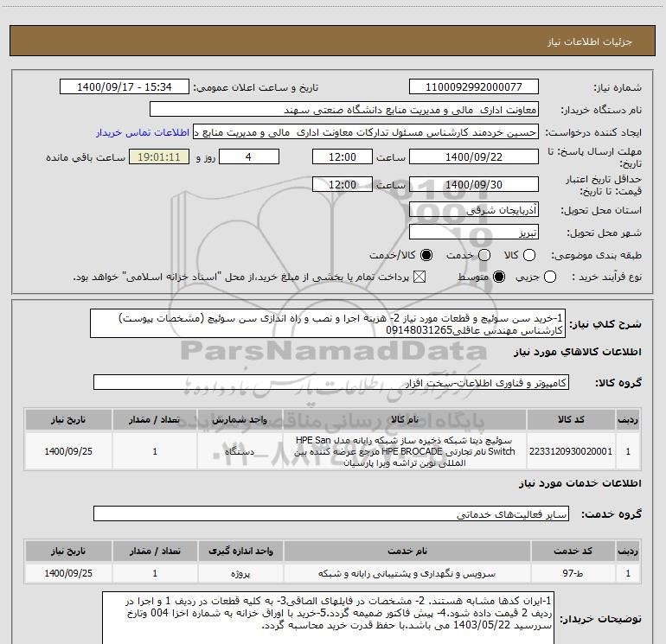Image resolution: width=666 pixels, height=644 pixels.
Task: Click the service group field سایر فعالیت‌های خدماتی
Action: 331,513
